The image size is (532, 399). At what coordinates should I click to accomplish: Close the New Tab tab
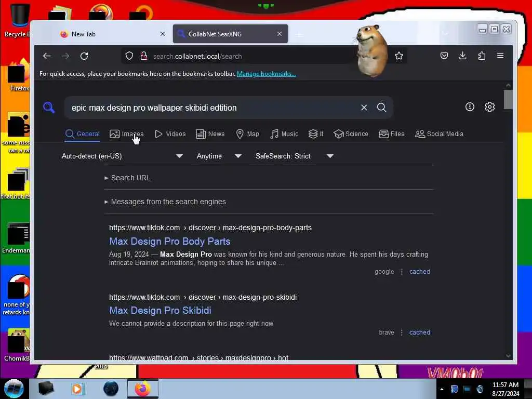pos(163,34)
